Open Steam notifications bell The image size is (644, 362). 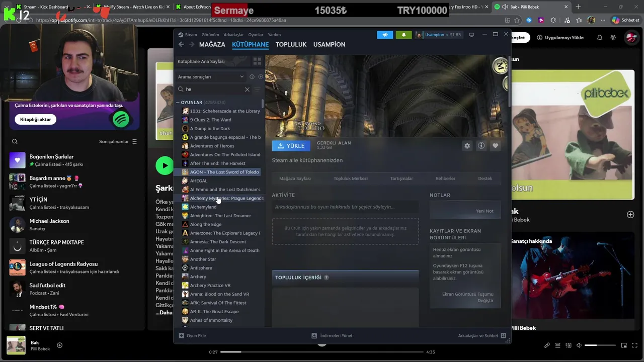pyautogui.click(x=404, y=35)
